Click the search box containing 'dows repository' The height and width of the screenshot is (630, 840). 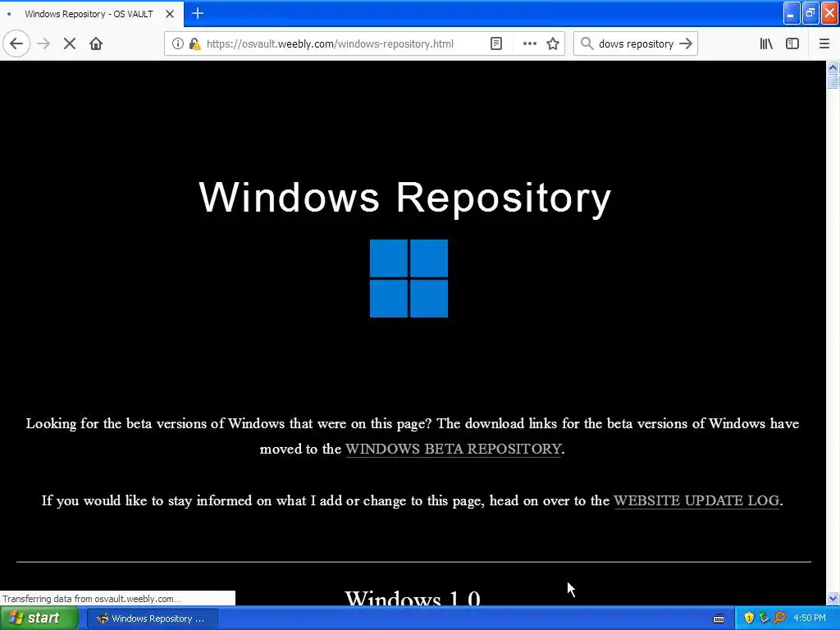(x=636, y=44)
